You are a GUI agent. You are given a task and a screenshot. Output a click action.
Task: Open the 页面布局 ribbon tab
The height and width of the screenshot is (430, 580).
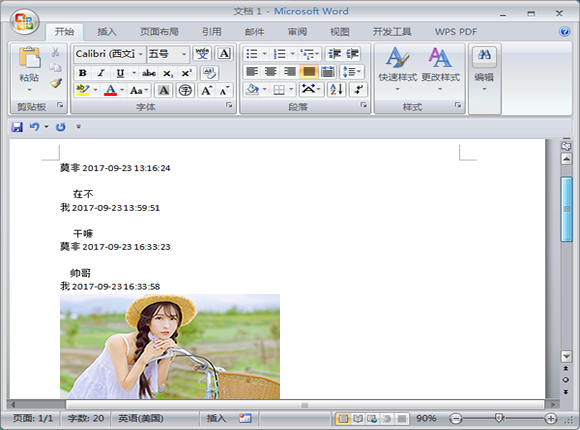159,32
